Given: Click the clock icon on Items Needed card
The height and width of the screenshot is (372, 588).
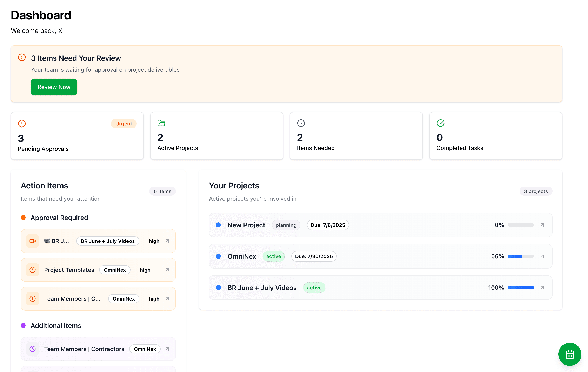Looking at the screenshot, I should pos(301,123).
